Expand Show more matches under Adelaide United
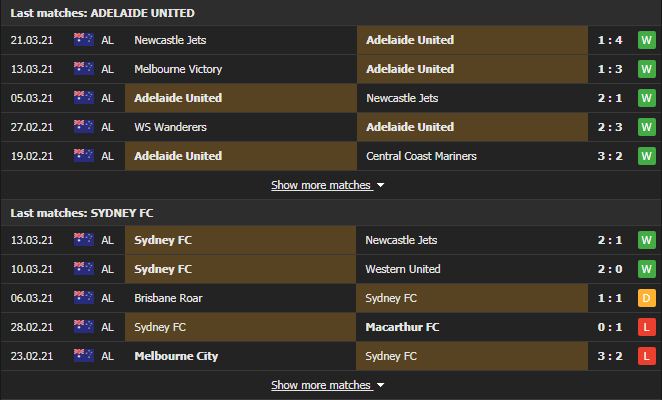 click(321, 185)
